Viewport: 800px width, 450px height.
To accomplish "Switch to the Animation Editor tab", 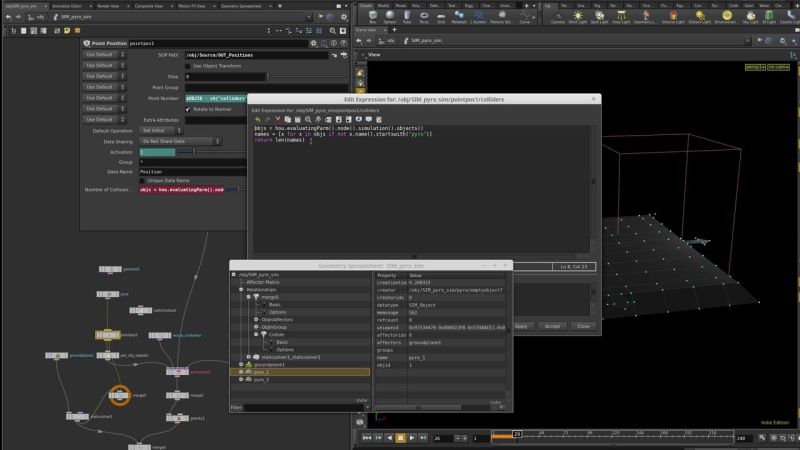I will 67,6.
